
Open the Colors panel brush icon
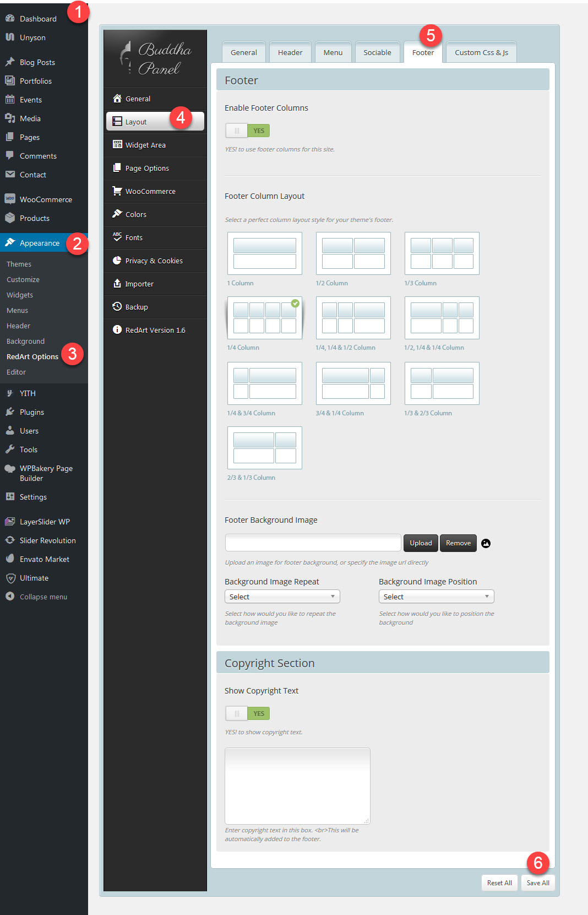pyautogui.click(x=117, y=214)
